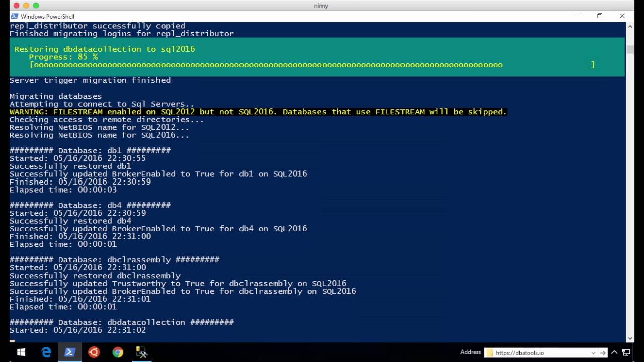Click 'Started: 05/16/2016 22:31:02' line

77,330
